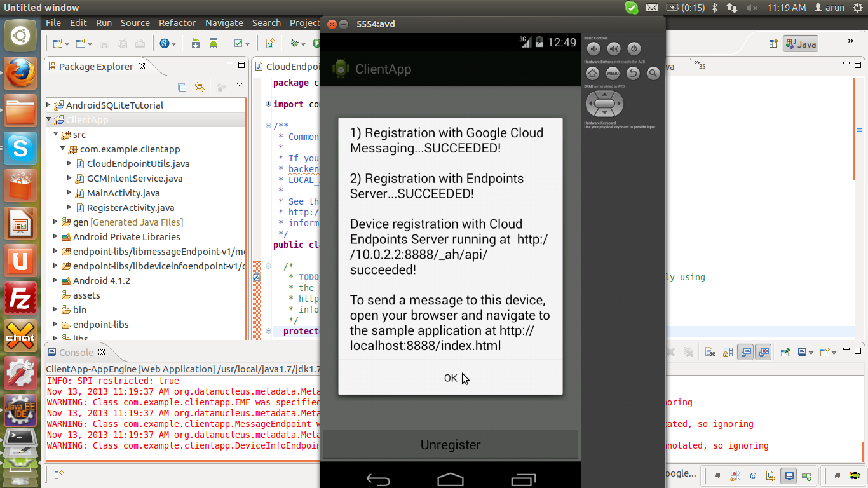Open Skype from Ubuntu dock
This screenshot has width=868, height=488.
pyautogui.click(x=20, y=149)
